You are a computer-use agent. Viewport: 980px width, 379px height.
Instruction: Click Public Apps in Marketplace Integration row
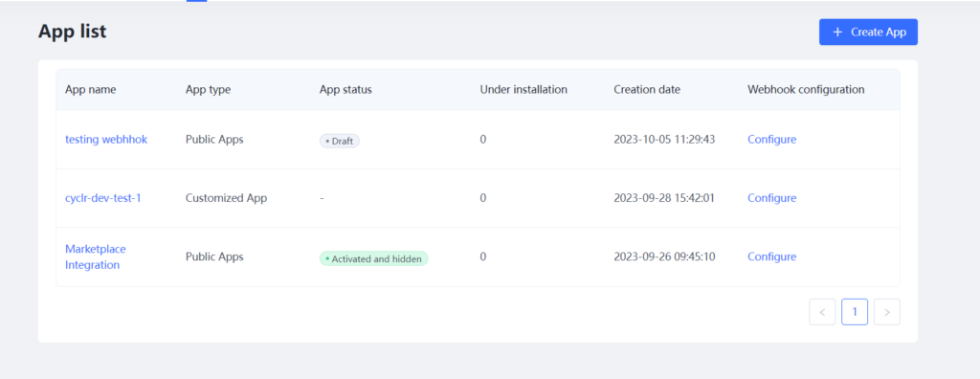click(214, 256)
